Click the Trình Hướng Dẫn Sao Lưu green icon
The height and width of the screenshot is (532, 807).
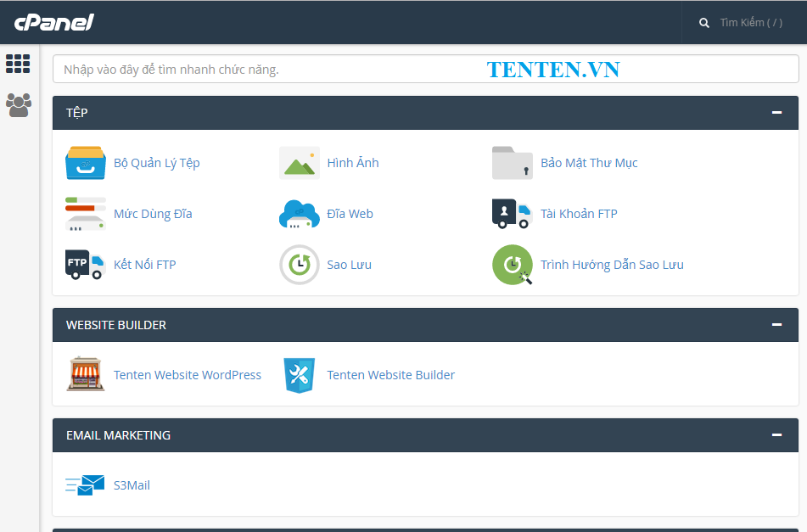click(x=512, y=265)
